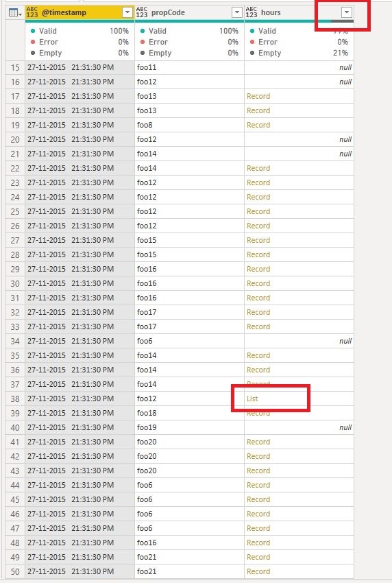Change data type icon of hours column
Screen dimensions: 392x583
pos(252,12)
